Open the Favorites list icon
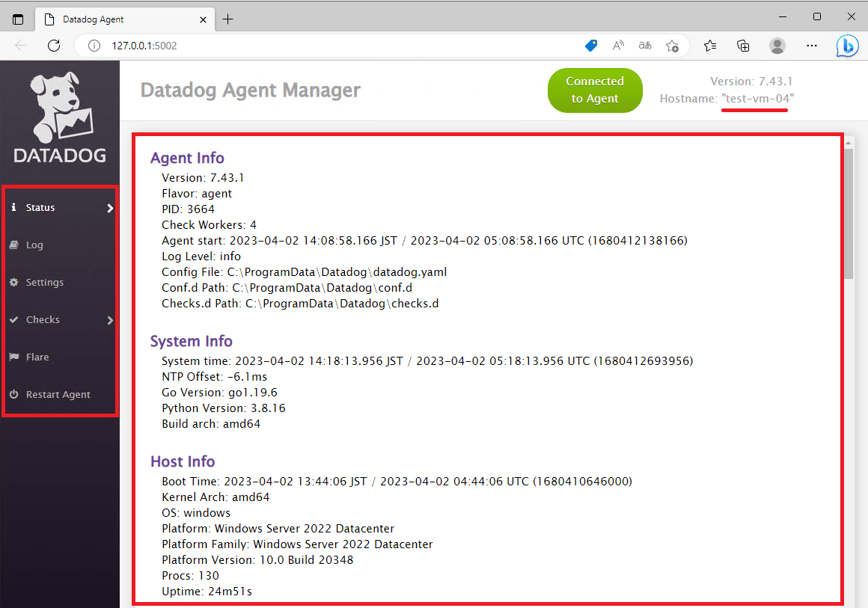 click(710, 46)
